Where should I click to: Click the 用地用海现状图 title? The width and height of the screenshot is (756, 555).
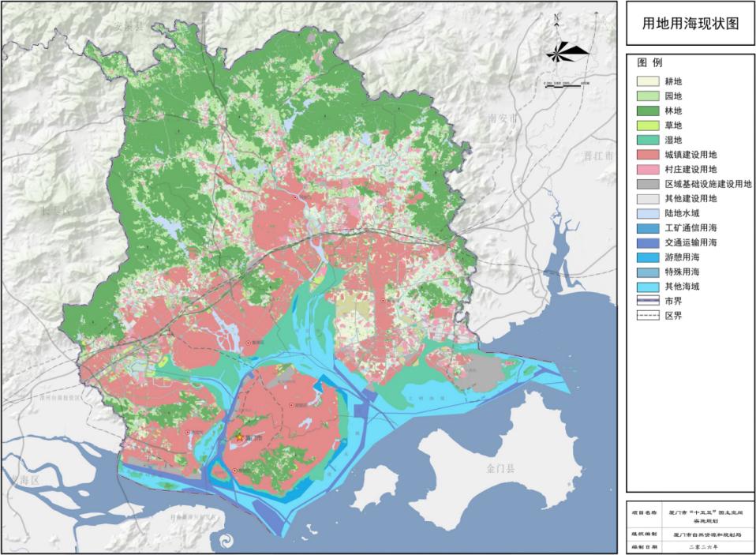[x=690, y=23]
